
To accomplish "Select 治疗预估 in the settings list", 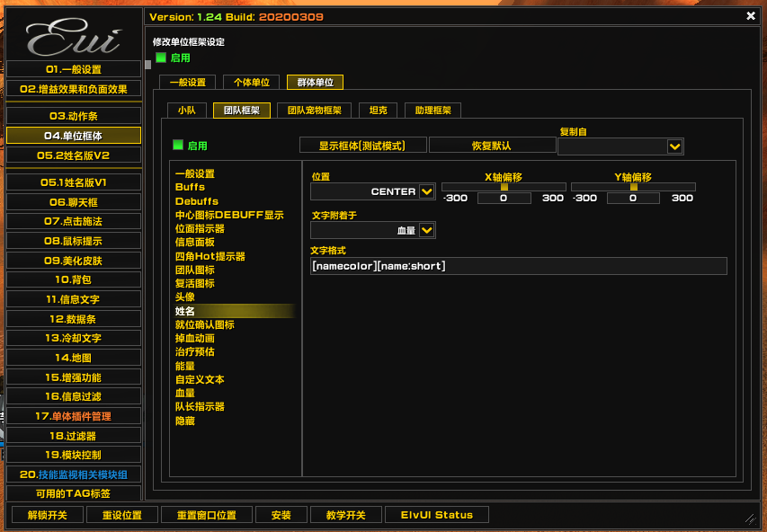I will coord(195,352).
